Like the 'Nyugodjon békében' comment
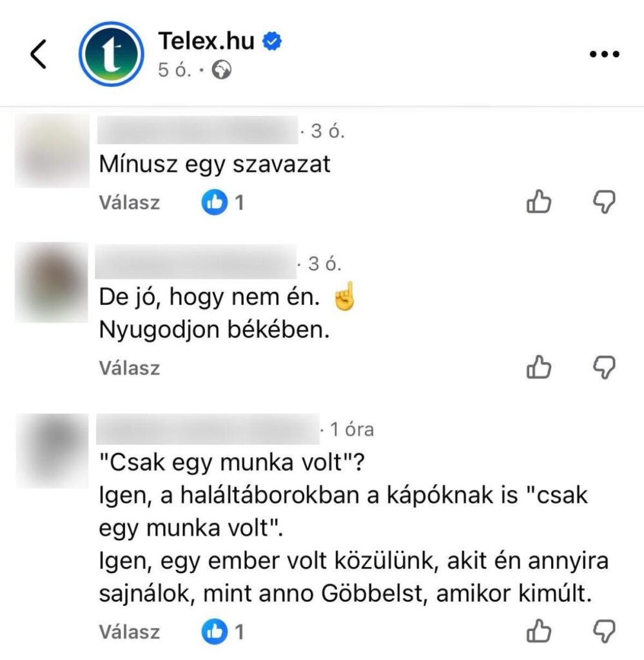 [x=539, y=367]
